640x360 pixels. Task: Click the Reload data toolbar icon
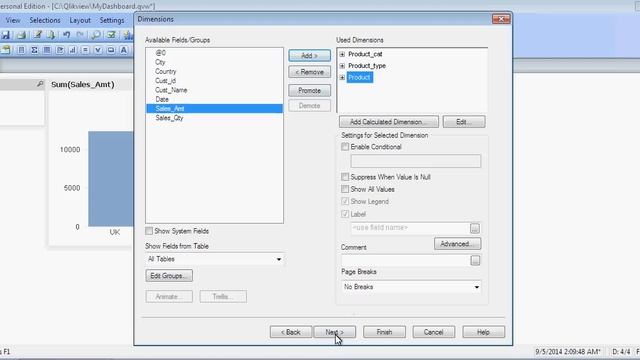51,35
